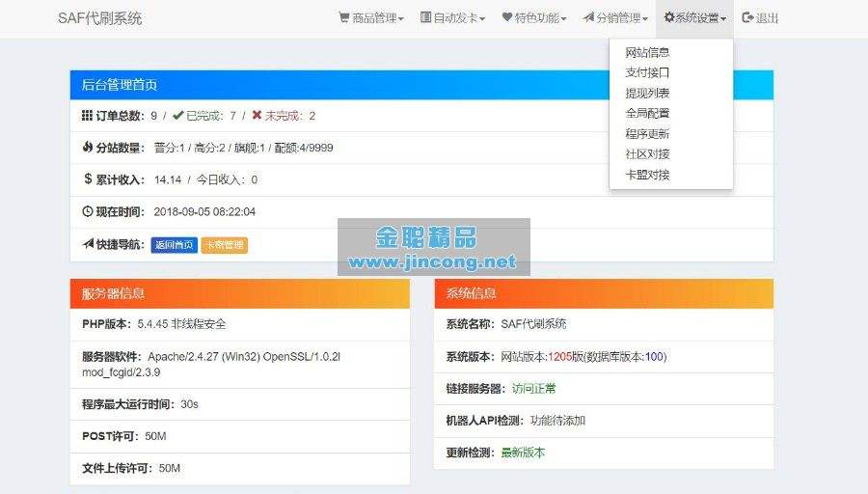The height and width of the screenshot is (494, 868).
Task: Click the SAF代刷系统 brand title
Action: point(99,18)
